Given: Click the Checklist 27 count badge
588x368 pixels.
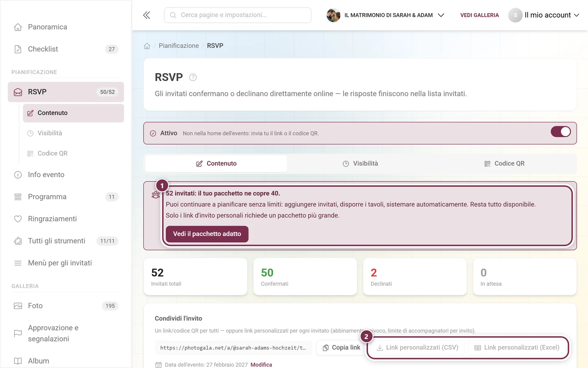Looking at the screenshot, I should click(x=111, y=49).
